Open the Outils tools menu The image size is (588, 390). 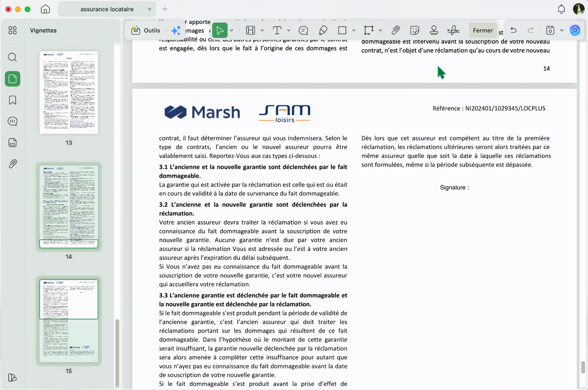click(146, 30)
